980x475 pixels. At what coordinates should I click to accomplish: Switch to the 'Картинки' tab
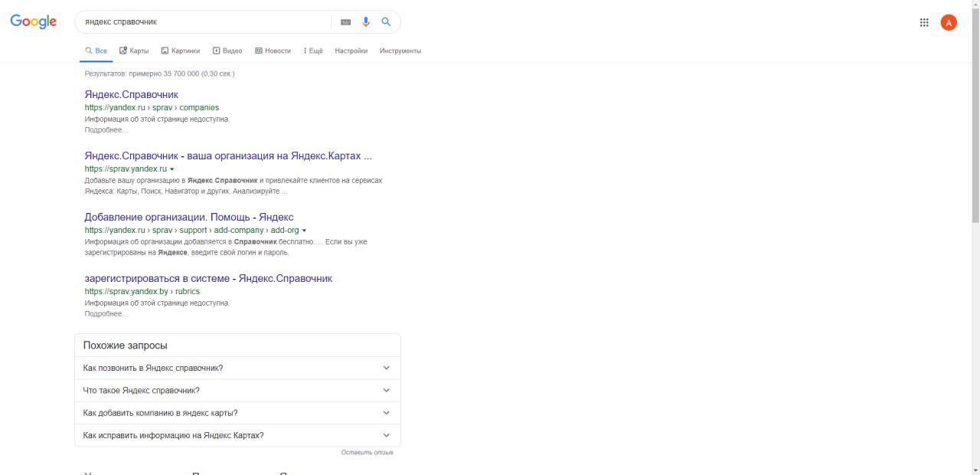click(181, 51)
